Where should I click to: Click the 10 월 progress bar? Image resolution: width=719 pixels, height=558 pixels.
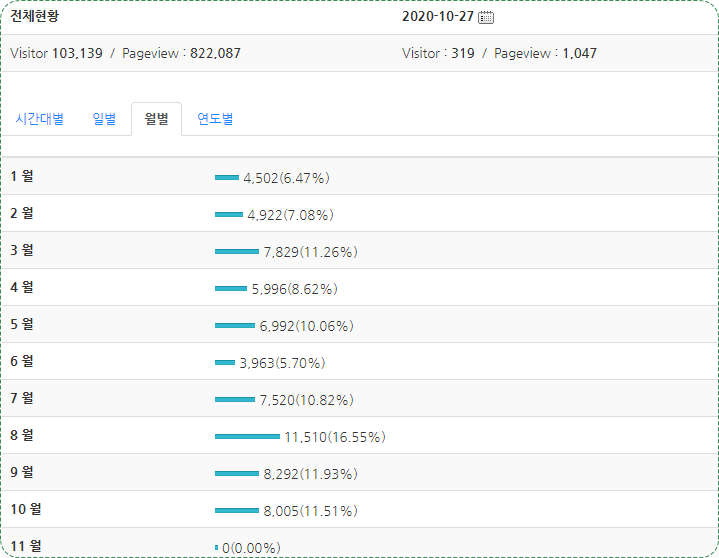(x=237, y=511)
